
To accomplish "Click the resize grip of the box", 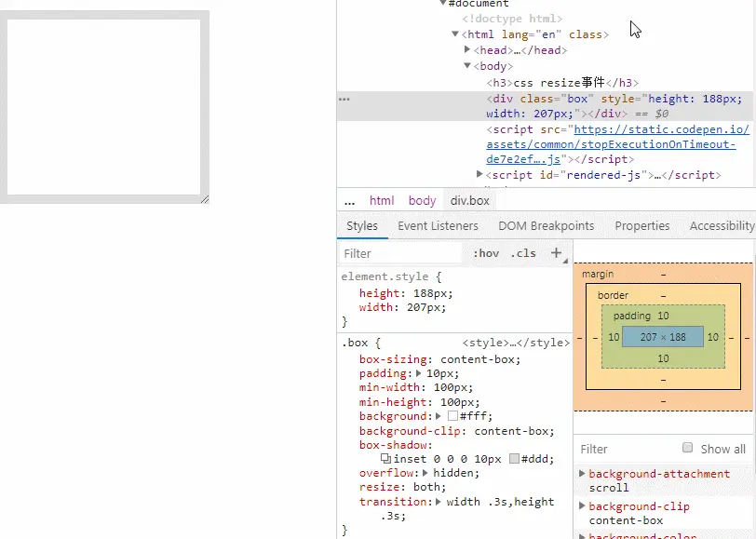I will 205,199.
